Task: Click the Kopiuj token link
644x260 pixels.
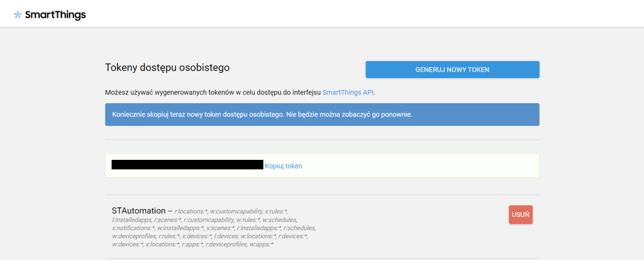Action: [283, 166]
